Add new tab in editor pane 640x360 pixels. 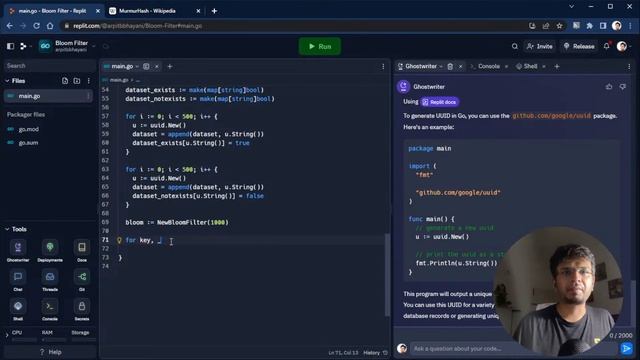click(170, 66)
